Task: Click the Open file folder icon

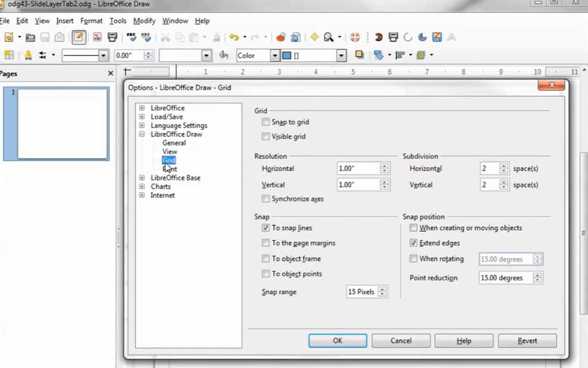Action: [30, 37]
